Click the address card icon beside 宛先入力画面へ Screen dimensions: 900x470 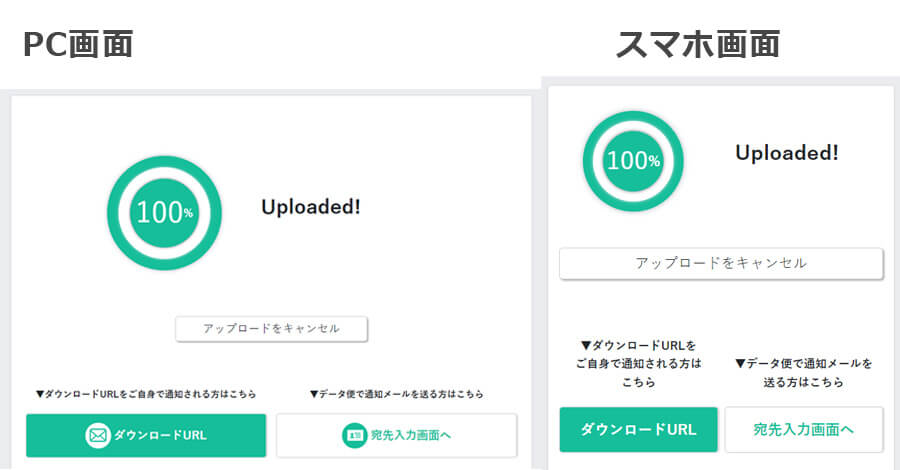coord(355,436)
